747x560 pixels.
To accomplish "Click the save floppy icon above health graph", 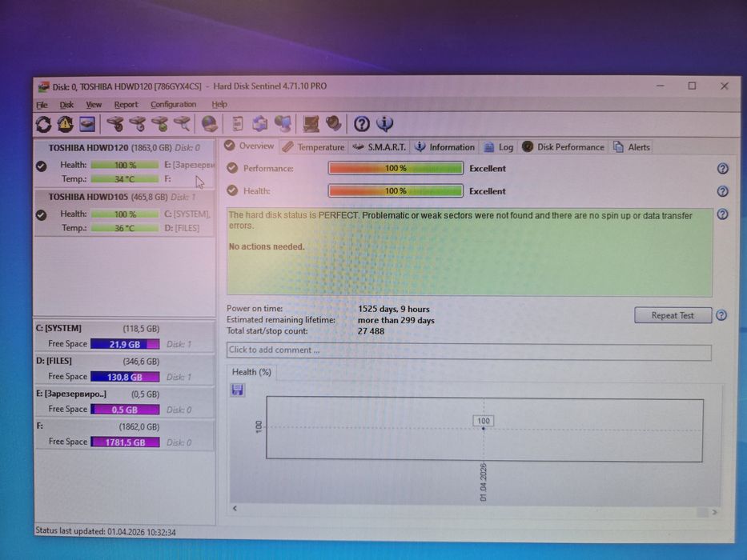I will (x=237, y=390).
